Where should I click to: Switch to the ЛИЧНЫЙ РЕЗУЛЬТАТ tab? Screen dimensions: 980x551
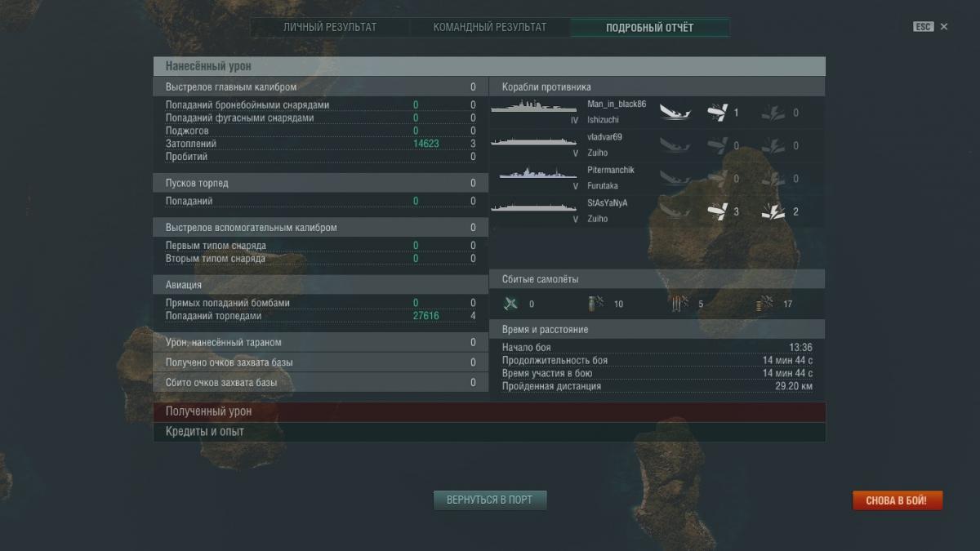[330, 28]
